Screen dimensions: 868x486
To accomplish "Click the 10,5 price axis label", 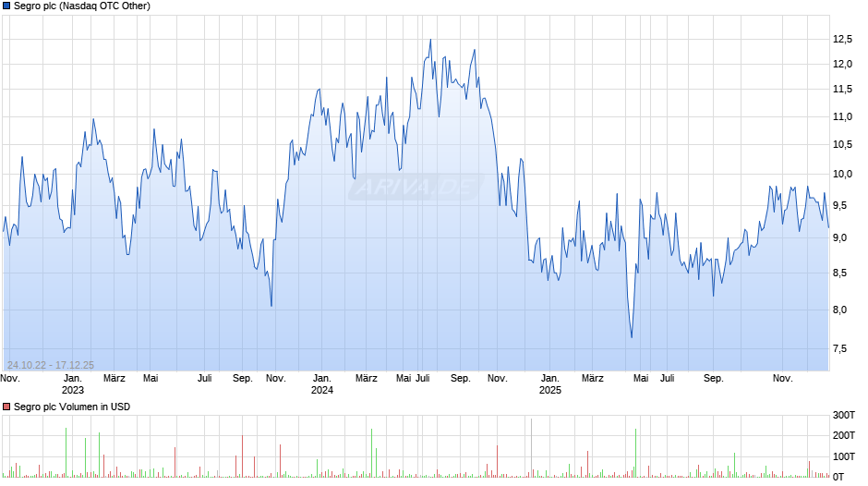I will 842,144.
